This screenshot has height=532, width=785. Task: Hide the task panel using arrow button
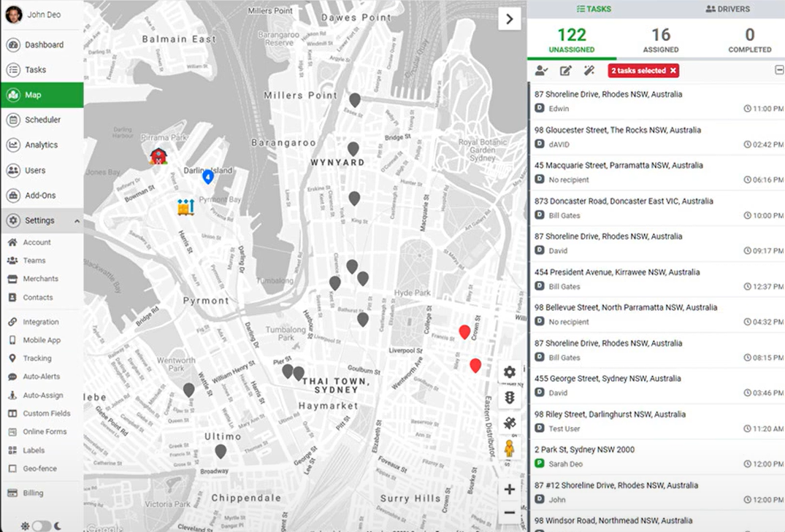[509, 19]
